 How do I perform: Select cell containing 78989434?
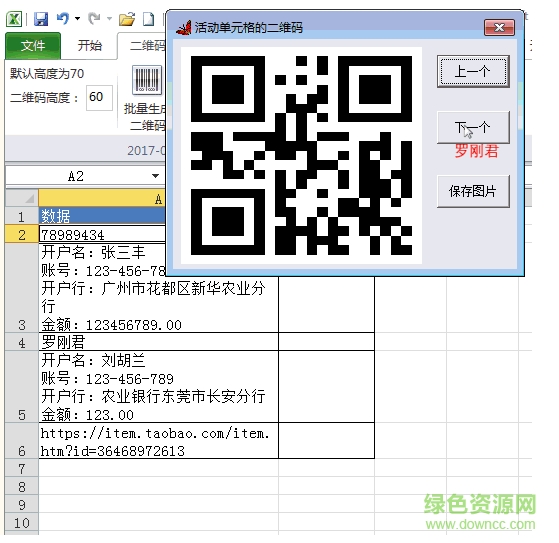point(102,234)
